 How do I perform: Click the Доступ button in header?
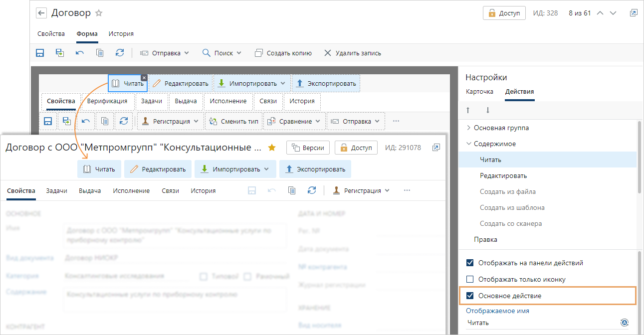coord(504,13)
